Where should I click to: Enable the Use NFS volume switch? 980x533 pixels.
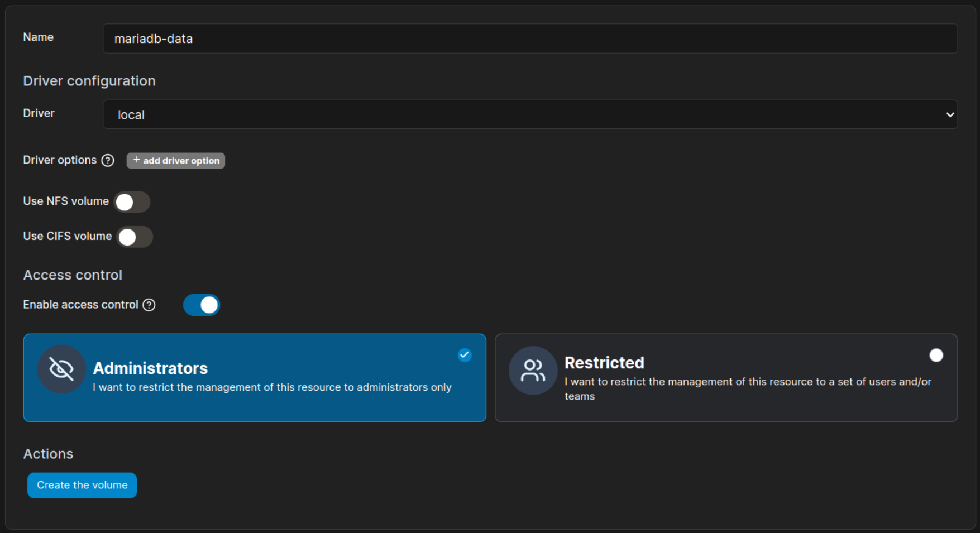point(132,202)
